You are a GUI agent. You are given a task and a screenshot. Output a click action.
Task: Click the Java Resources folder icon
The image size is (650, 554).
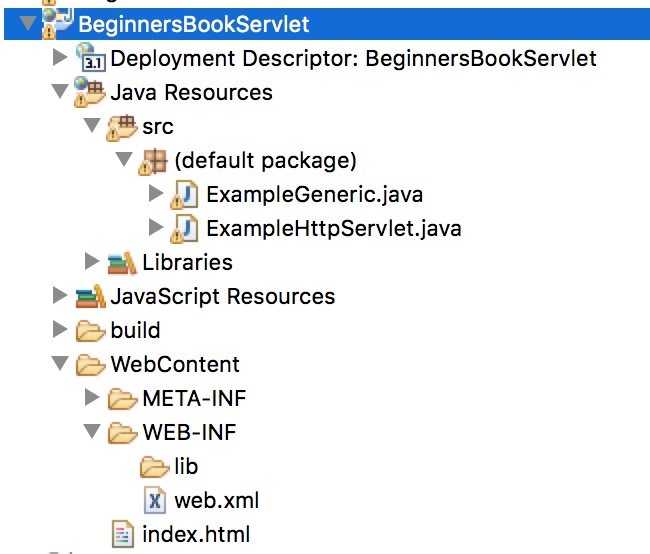click(90, 92)
